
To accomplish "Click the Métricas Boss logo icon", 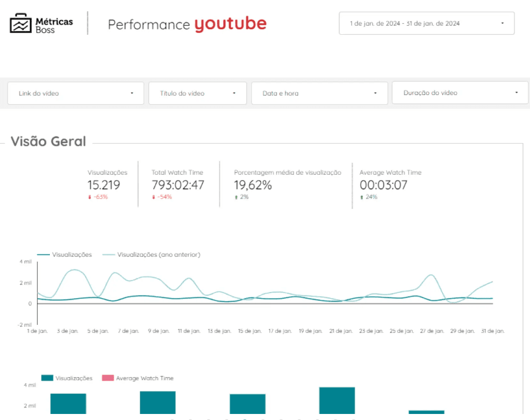I will (19, 22).
